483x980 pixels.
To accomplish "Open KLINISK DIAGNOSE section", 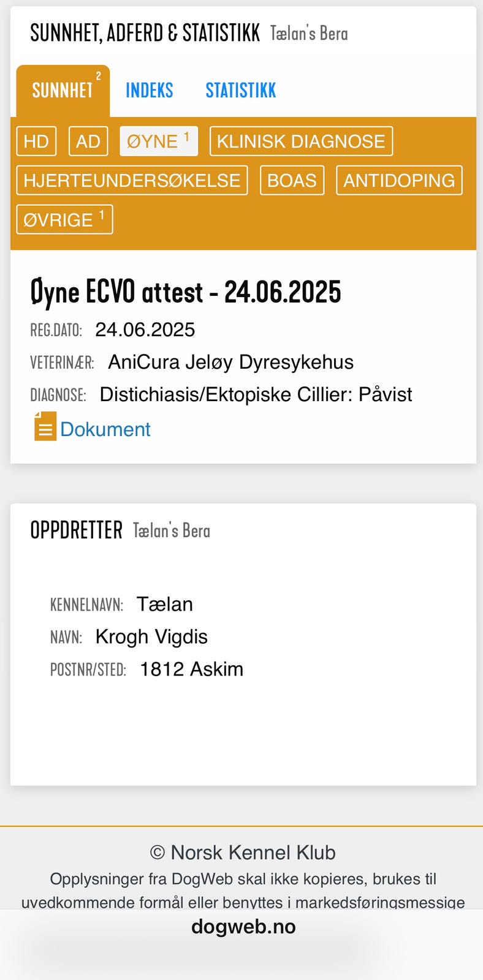I will (x=301, y=141).
